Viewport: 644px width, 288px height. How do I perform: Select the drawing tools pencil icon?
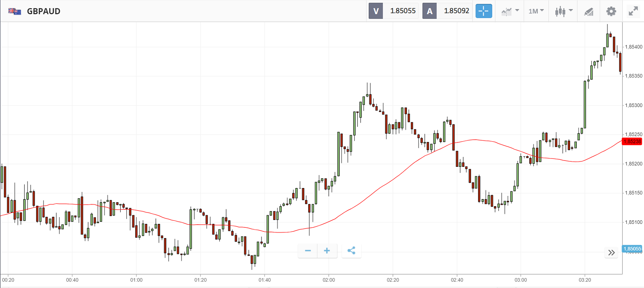coord(589,11)
